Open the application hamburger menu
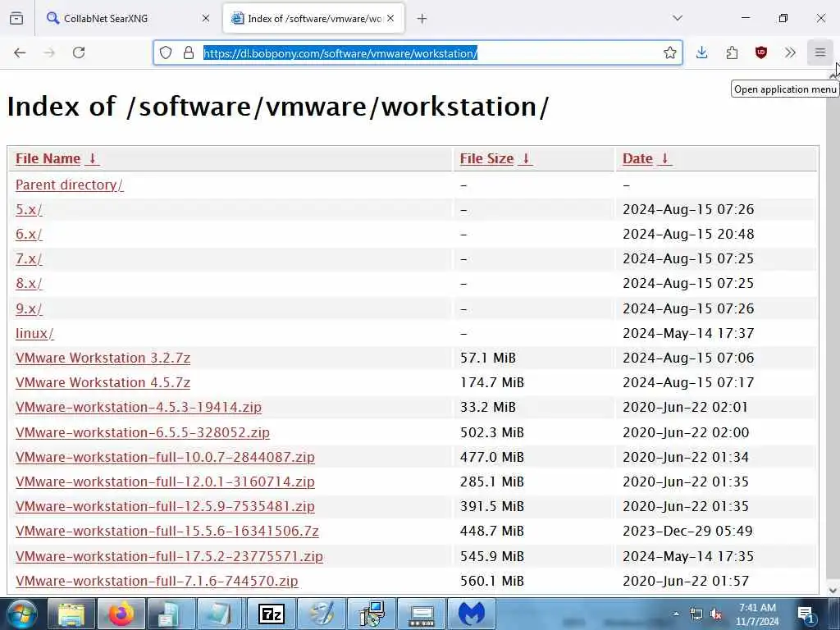The image size is (840, 630). [x=820, y=52]
